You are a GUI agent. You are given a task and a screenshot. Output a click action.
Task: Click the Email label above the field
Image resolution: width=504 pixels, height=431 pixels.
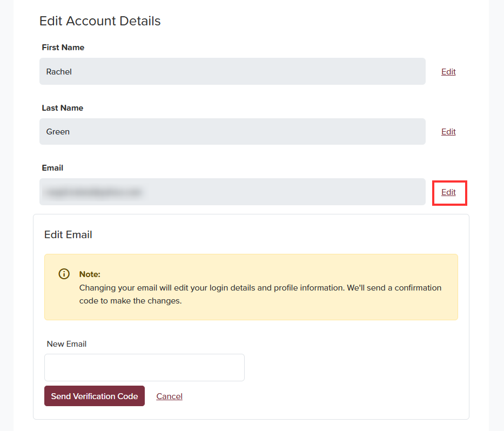pyautogui.click(x=52, y=168)
